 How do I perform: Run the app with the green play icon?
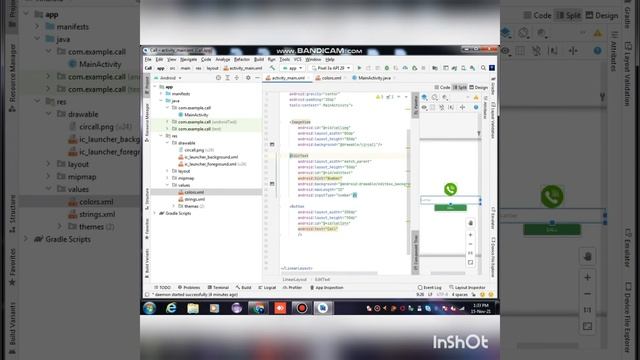pos(359,68)
